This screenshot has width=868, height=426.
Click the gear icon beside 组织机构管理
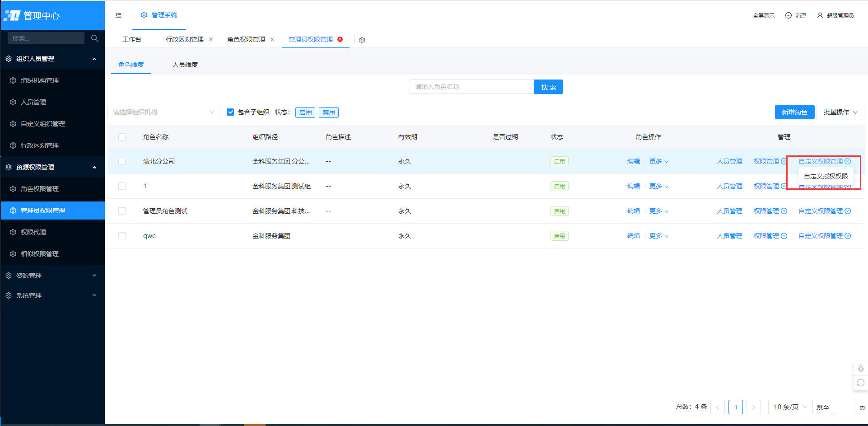point(13,80)
